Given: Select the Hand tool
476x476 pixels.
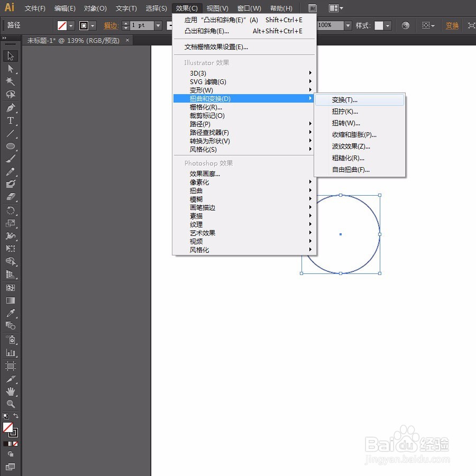Looking at the screenshot, I should (x=11, y=391).
